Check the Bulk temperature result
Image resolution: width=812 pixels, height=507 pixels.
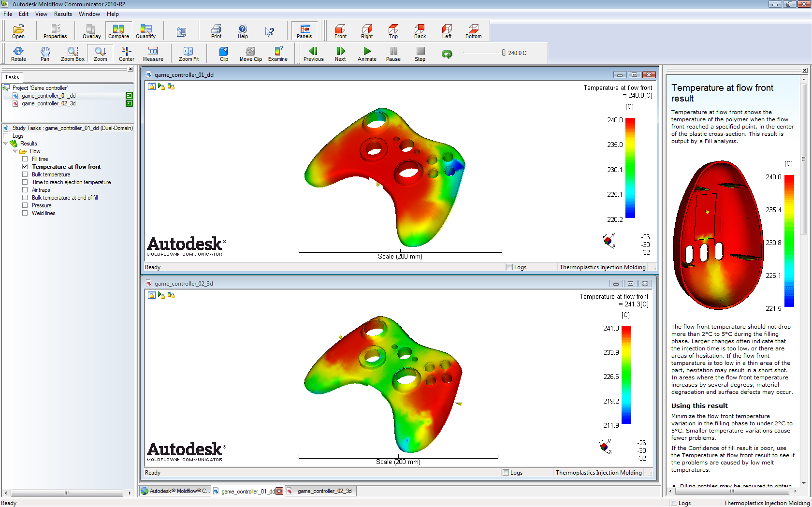pyautogui.click(x=25, y=174)
